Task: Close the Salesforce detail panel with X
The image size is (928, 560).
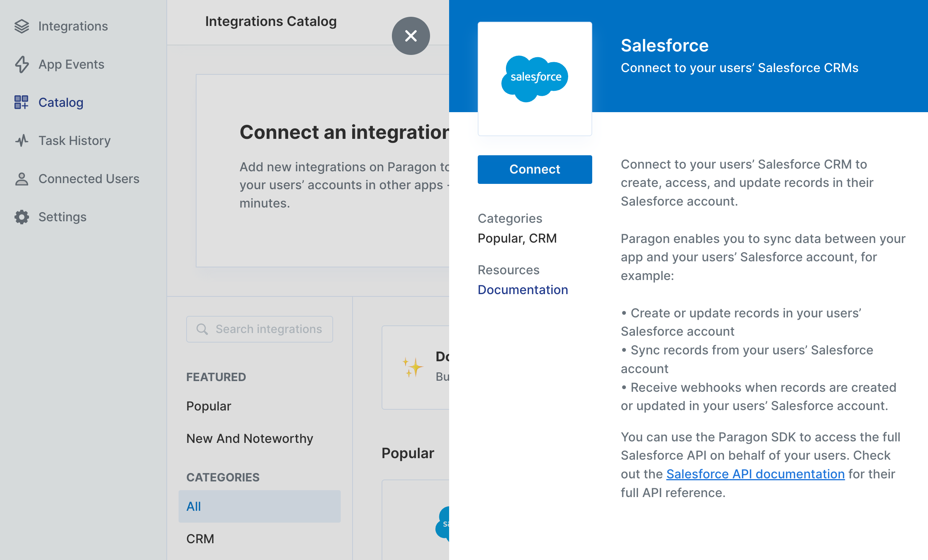Action: [411, 36]
